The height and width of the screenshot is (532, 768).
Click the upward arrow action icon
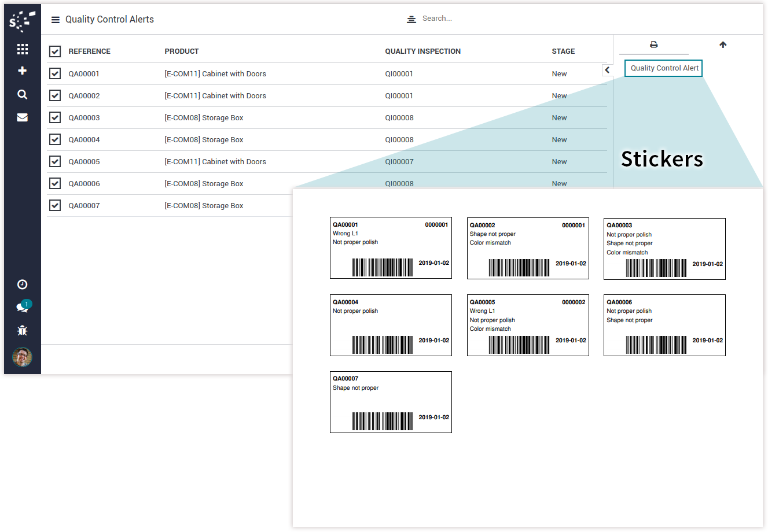[723, 45]
